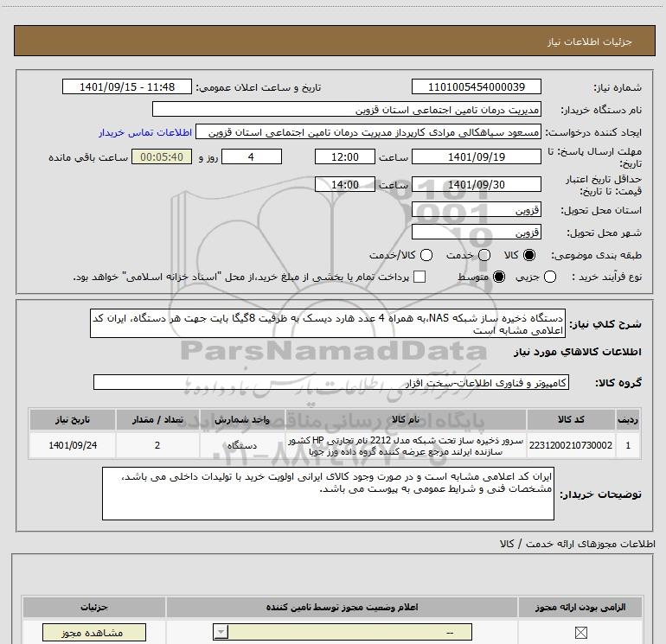Click the remaining time counter 00:05:40

(162, 156)
